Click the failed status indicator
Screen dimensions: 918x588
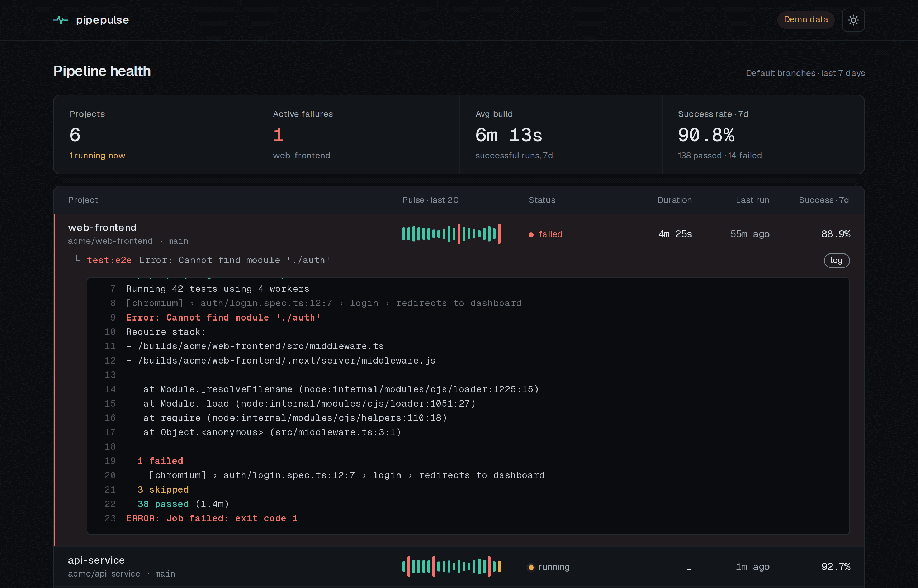[x=545, y=234]
